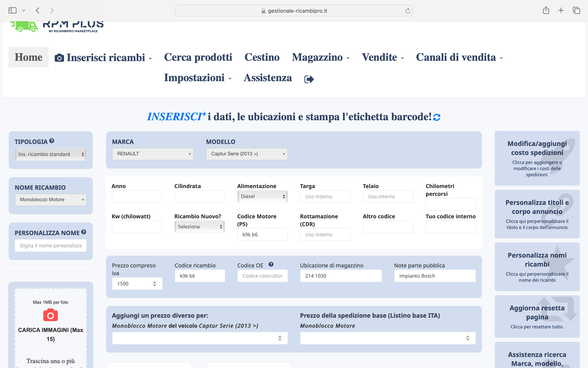Open the Magazzino menu
This screenshot has width=588, height=368.
coord(321,57)
